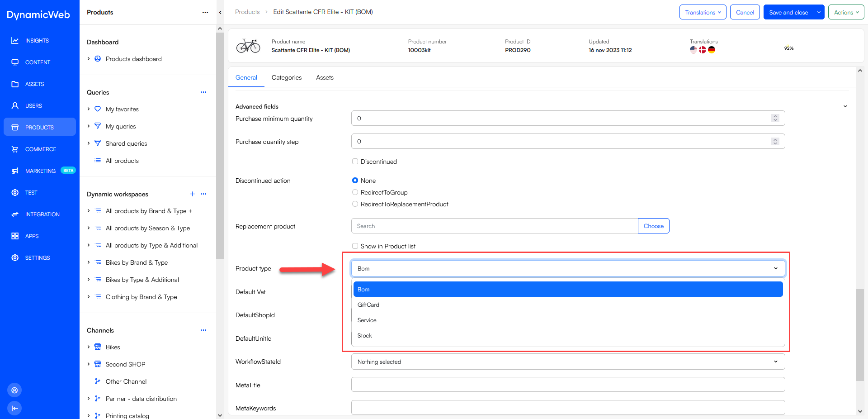Collapse the Products side panel arrow
Image resolution: width=868 pixels, height=419 pixels.
(x=220, y=12)
